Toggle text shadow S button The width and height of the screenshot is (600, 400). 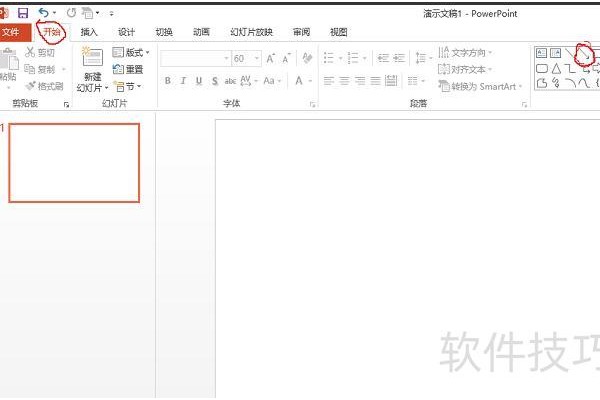215,81
